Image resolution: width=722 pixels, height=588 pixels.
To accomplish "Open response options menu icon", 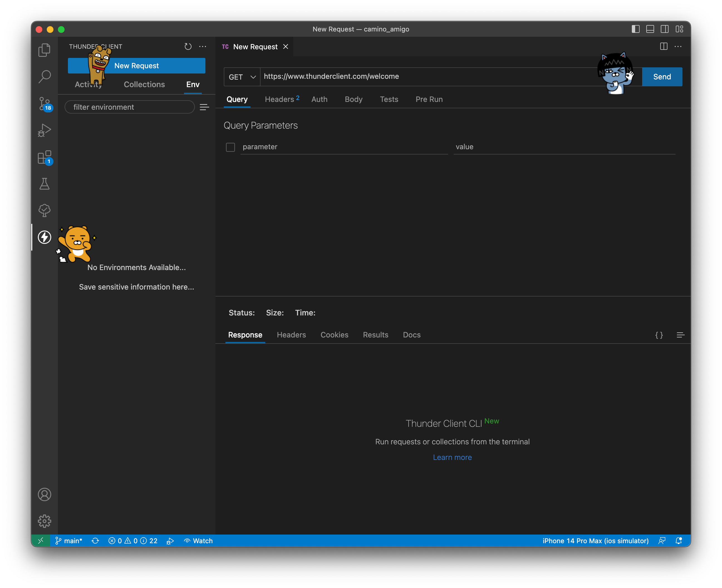I will (x=680, y=335).
